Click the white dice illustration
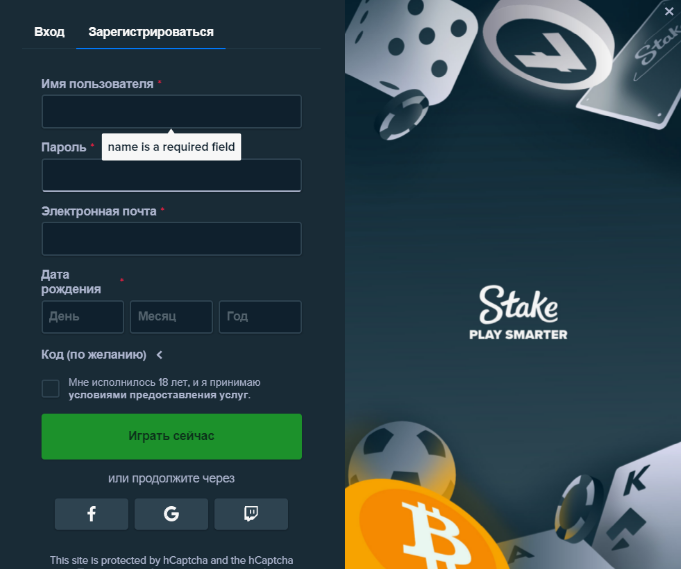The image size is (681, 569). (x=410, y=50)
